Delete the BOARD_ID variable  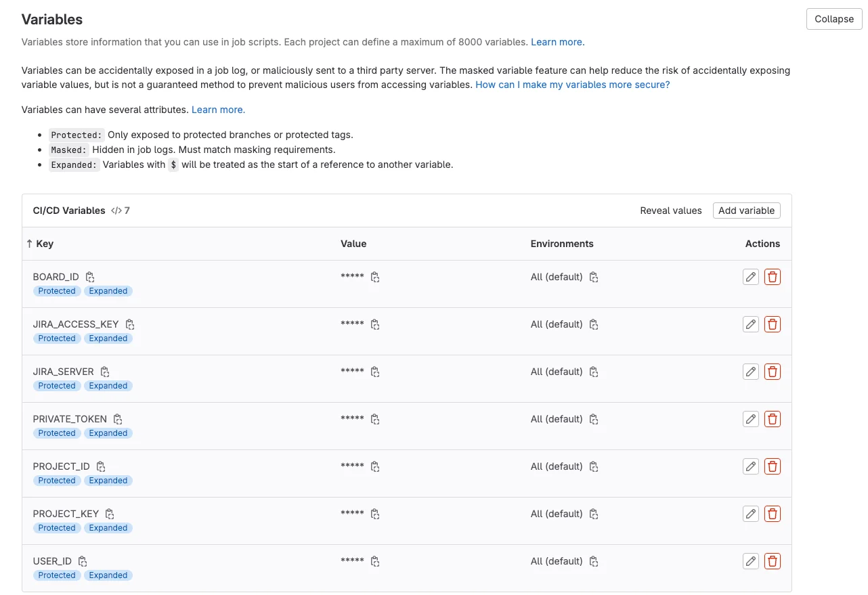pyautogui.click(x=773, y=276)
